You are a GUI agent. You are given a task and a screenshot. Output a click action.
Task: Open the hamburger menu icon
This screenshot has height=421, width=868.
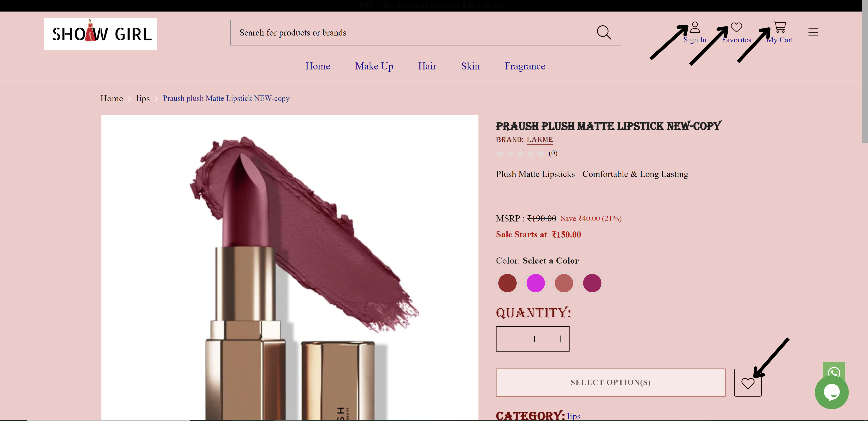[x=813, y=32]
